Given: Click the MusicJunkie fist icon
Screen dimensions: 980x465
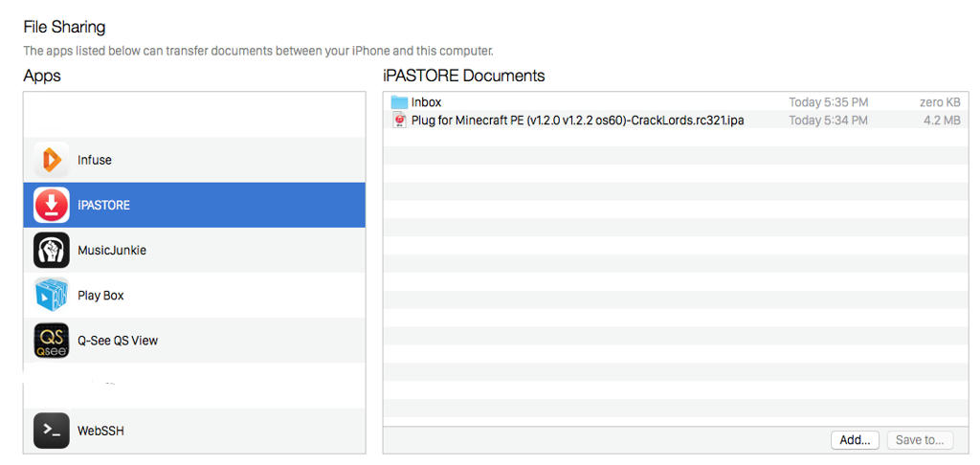Looking at the screenshot, I should (52, 250).
